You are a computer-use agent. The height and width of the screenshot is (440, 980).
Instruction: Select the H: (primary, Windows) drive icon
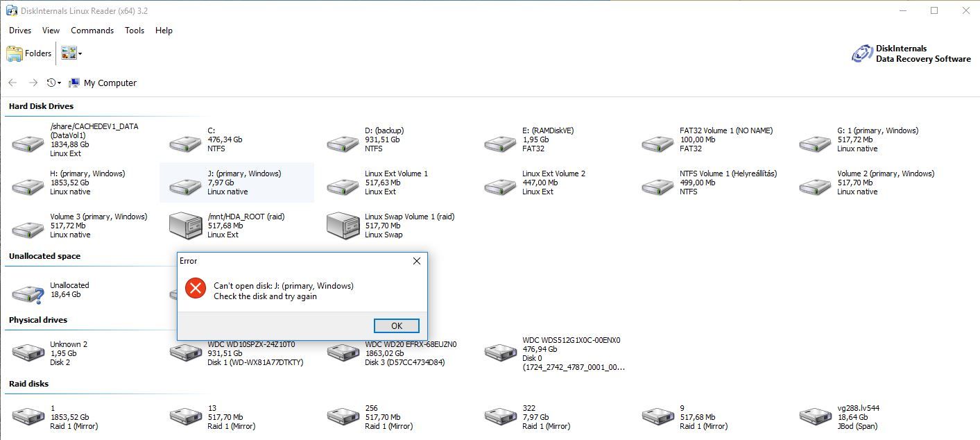click(x=28, y=187)
